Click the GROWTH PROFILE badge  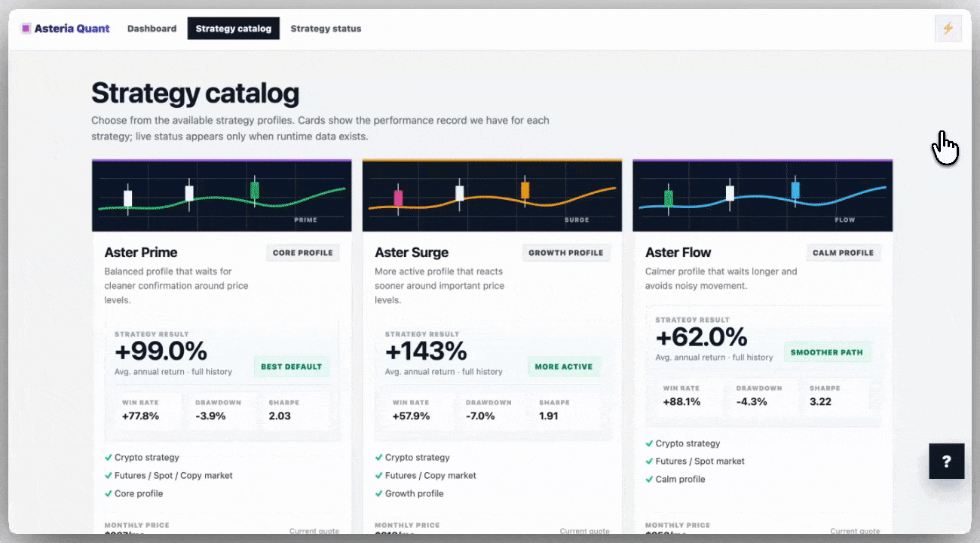coord(566,253)
